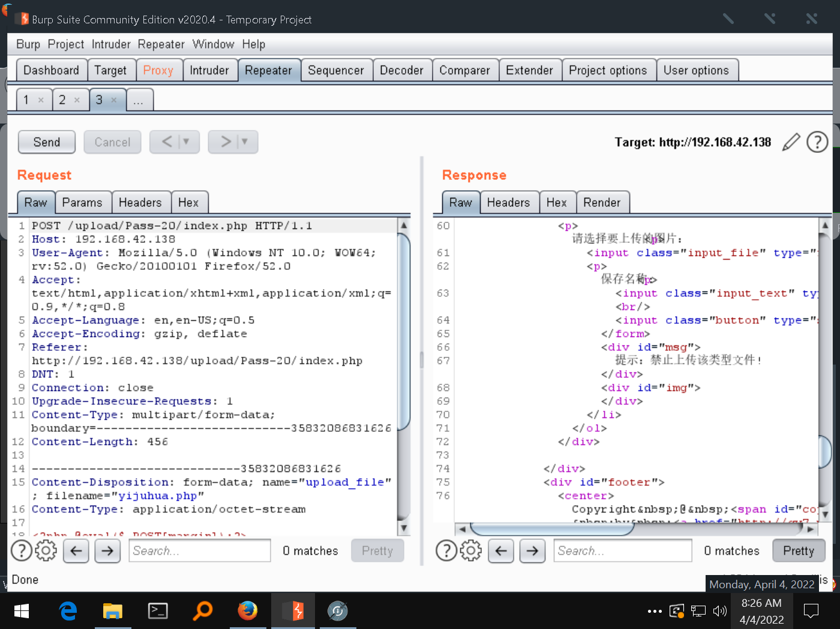Viewport: 840px width, 629px height.
Task: Open request pane settings gear
Action: pos(46,550)
